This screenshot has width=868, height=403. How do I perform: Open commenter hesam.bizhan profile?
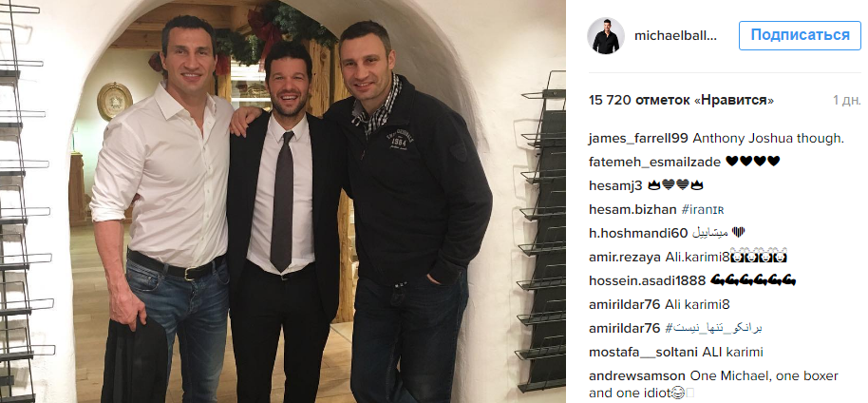[632, 209]
